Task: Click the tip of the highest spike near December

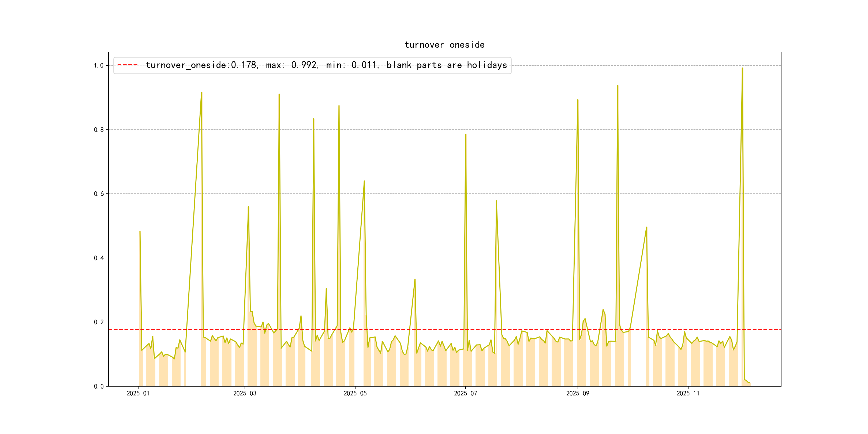Action: pos(742,68)
